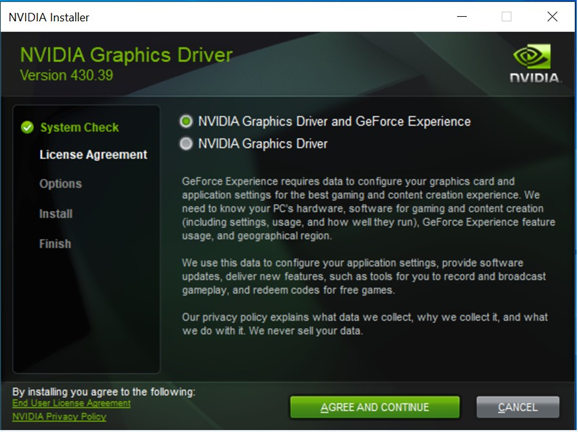Click the AGREE AND CONTINUE button

[375, 407]
